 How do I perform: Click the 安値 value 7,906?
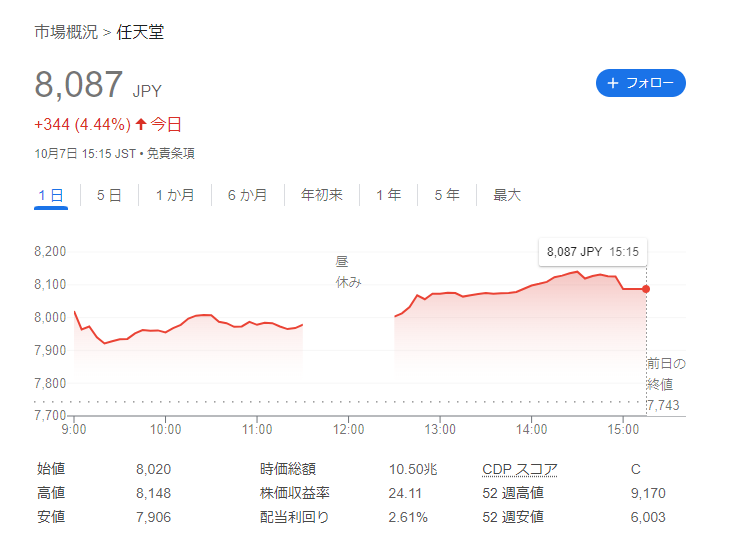153,517
